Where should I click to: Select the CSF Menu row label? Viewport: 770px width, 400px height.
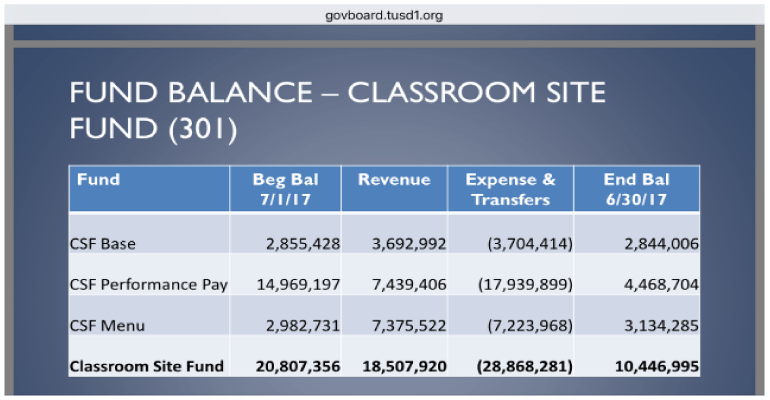[x=107, y=326]
